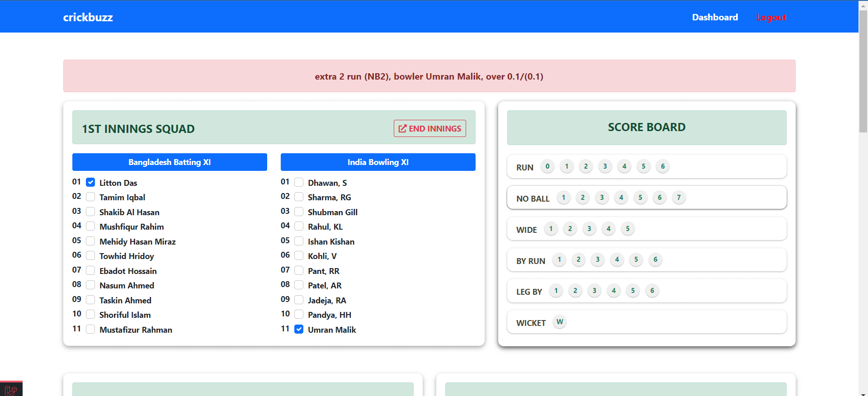
Task: Select 4 in the BY RUN row
Action: 617,259
